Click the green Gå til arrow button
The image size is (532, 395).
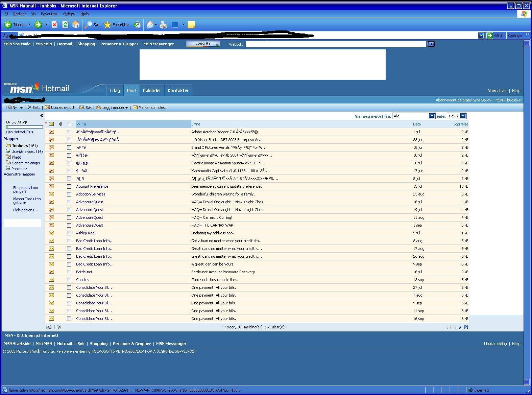[489, 36]
